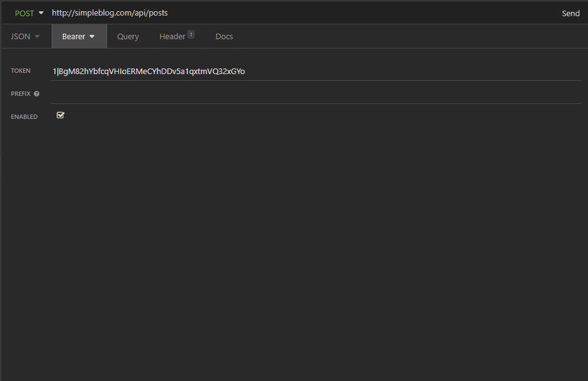588x381 pixels.
Task: Click the ENABLED label text
Action: pyautogui.click(x=24, y=117)
